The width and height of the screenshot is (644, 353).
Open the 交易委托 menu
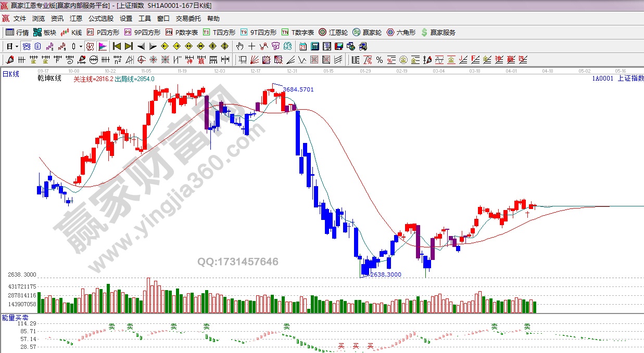188,19
